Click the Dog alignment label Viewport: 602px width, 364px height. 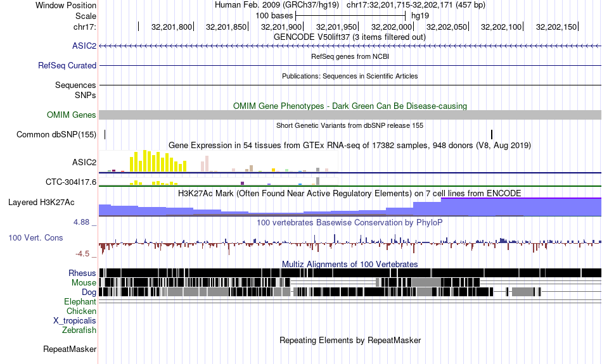pyautogui.click(x=89, y=292)
